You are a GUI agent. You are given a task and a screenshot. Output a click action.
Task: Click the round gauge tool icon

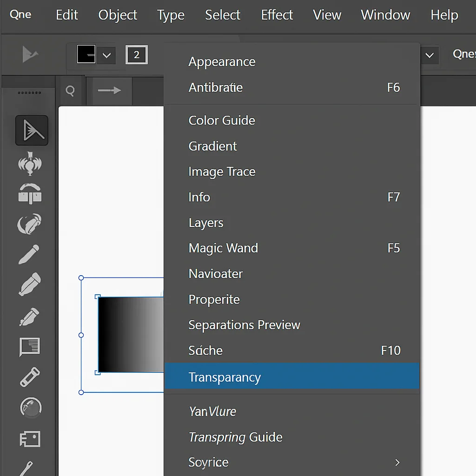click(31, 407)
